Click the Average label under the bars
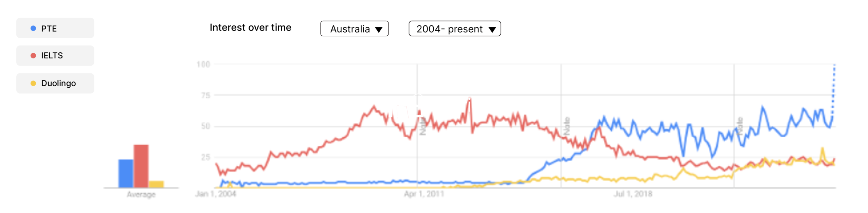The height and width of the screenshot is (213, 868). pyautogui.click(x=141, y=195)
